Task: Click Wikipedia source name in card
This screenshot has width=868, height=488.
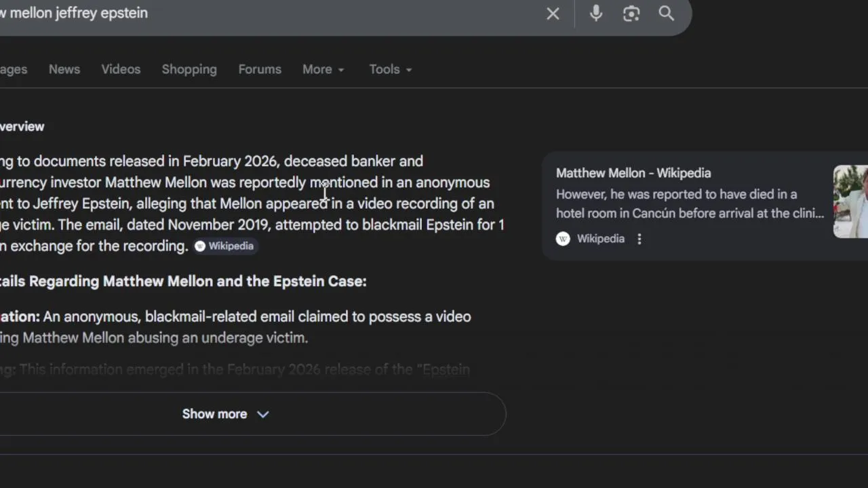Action: 601,239
